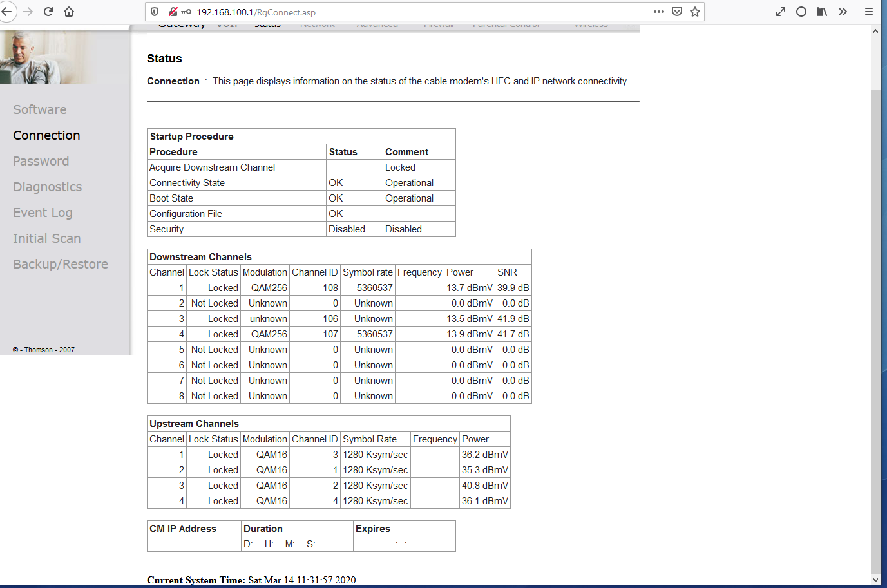Click the history clock icon in toolbar
The image size is (887, 588).
pos(801,12)
